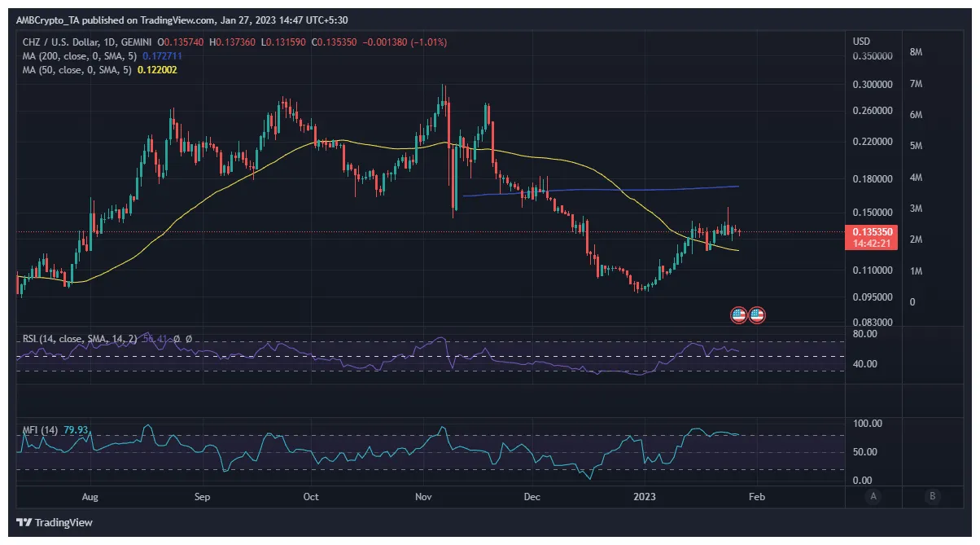980x545 pixels.
Task: Open the first US flag event marker
Action: (738, 314)
